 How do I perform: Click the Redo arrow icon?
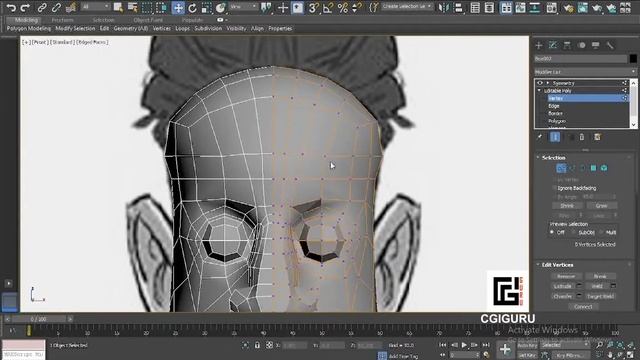[25, 7]
